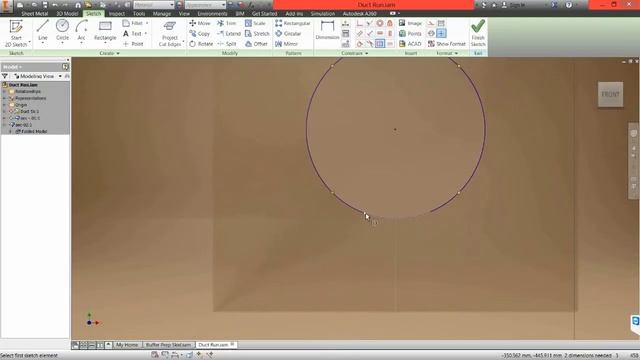
Task: Select the Split tool
Action: (x=227, y=44)
